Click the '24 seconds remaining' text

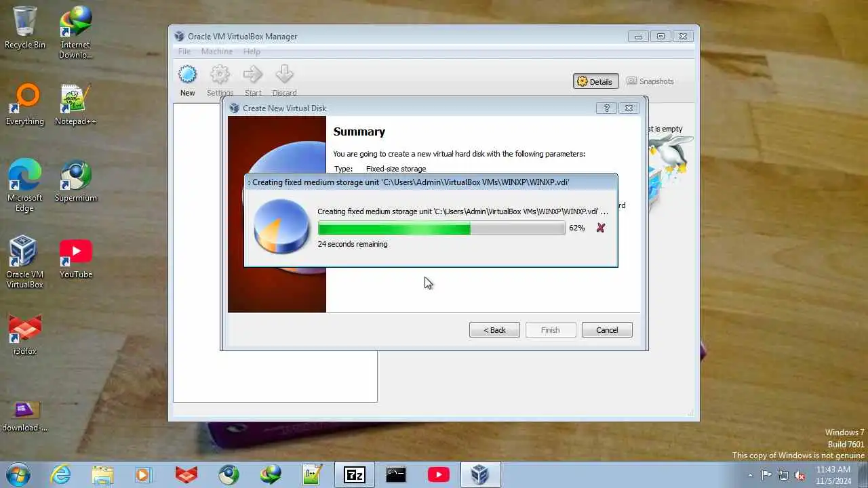point(353,244)
